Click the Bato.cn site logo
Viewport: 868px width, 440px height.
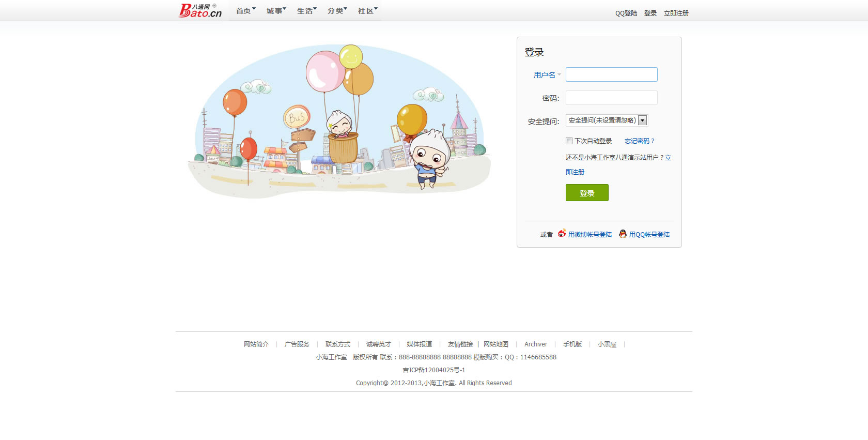(x=200, y=10)
